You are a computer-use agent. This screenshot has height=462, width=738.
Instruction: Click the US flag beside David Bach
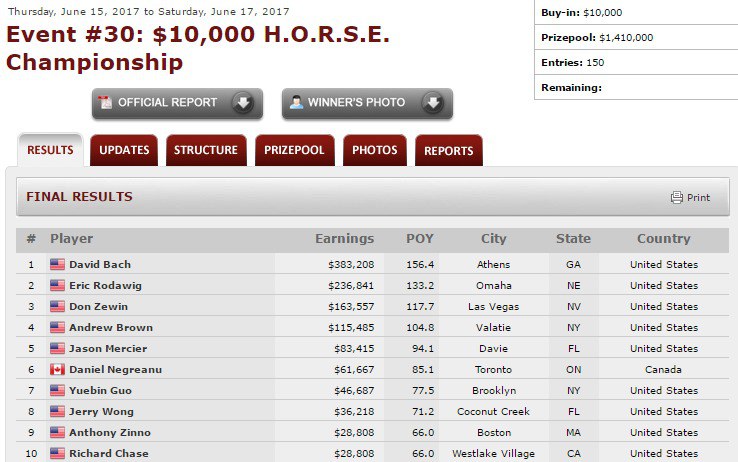click(x=57, y=265)
